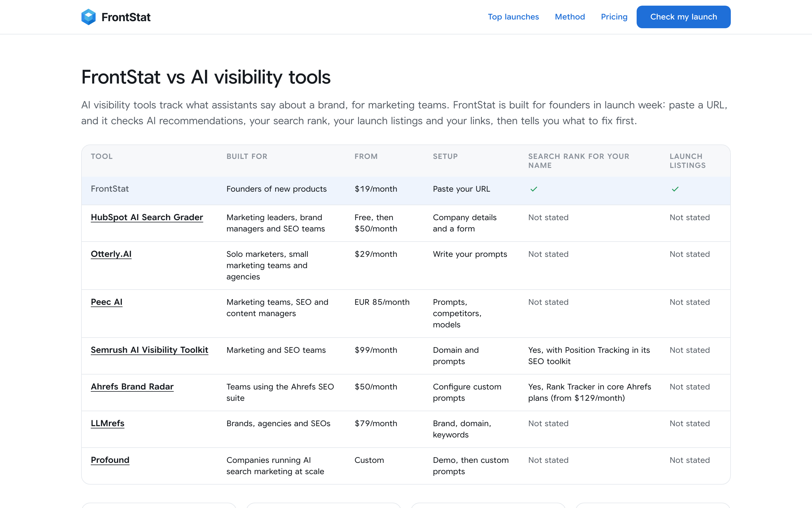Open the Pricing nav link
Screen dimensions: 812x508
[614, 17]
